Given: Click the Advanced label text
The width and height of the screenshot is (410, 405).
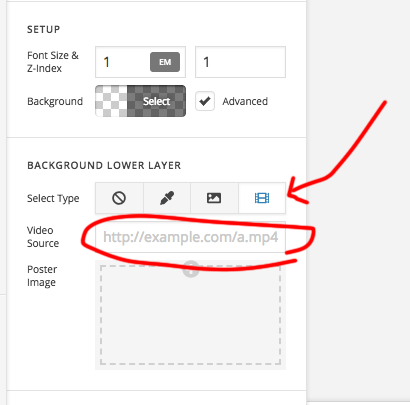Looking at the screenshot, I should pyautogui.click(x=245, y=101).
